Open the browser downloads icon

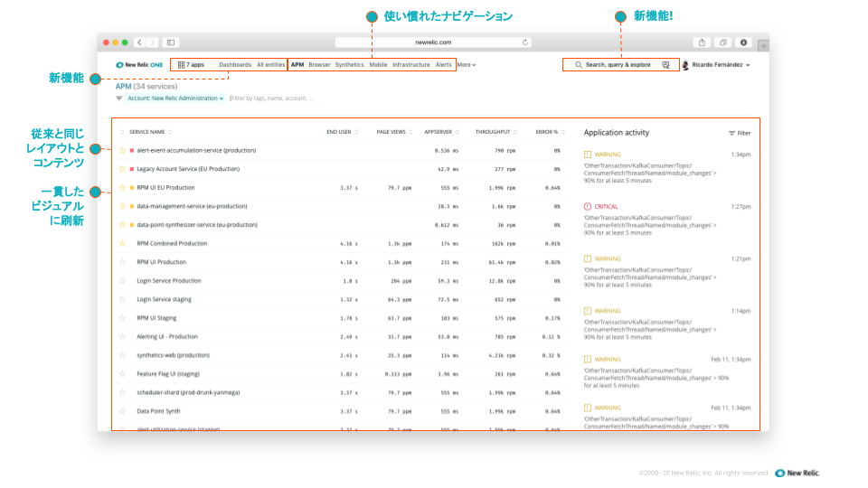pyautogui.click(x=743, y=42)
